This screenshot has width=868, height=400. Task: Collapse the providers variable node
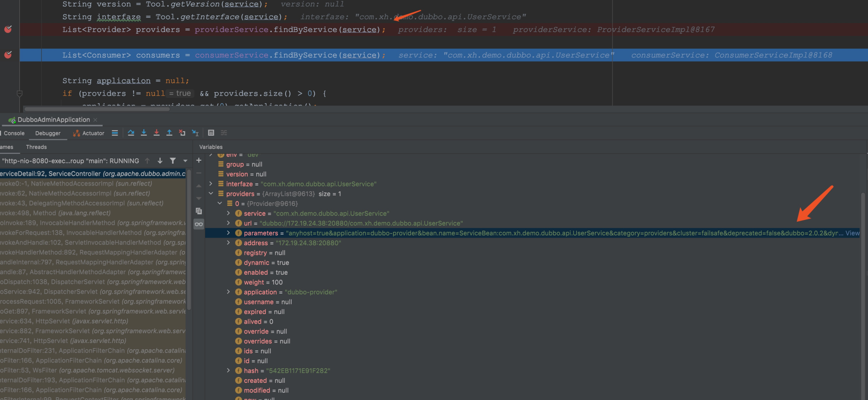coord(211,194)
